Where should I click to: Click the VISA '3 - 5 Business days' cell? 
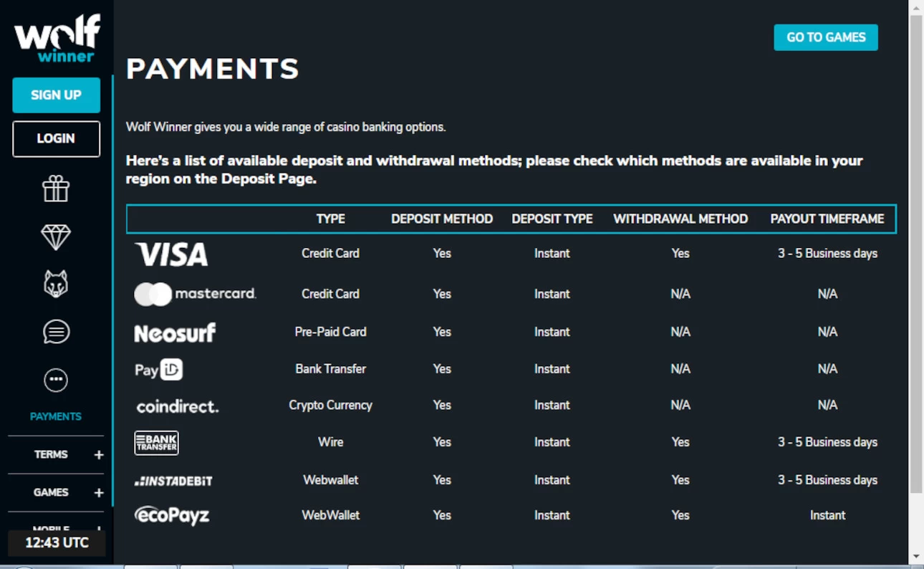coord(827,253)
